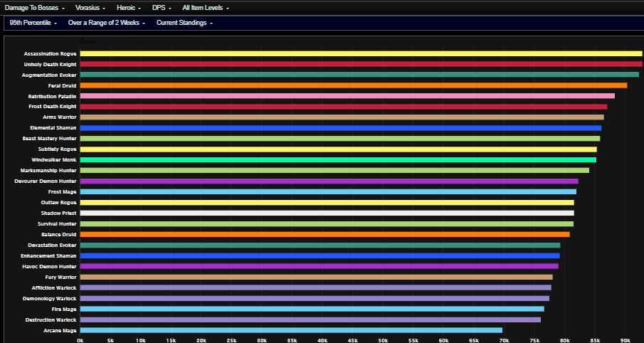Screen dimensions: 644x343
Task: Click the Survival Hunter label
Action: tap(57, 224)
